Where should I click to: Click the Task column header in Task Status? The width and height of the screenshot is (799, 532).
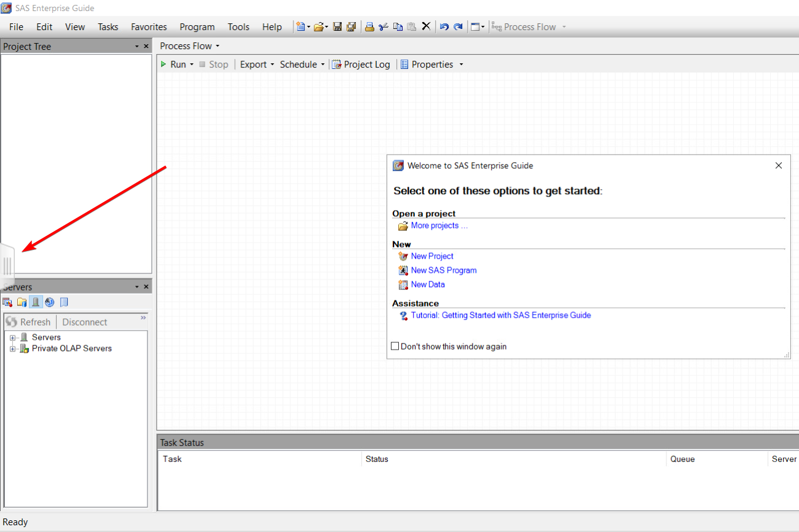coord(259,459)
